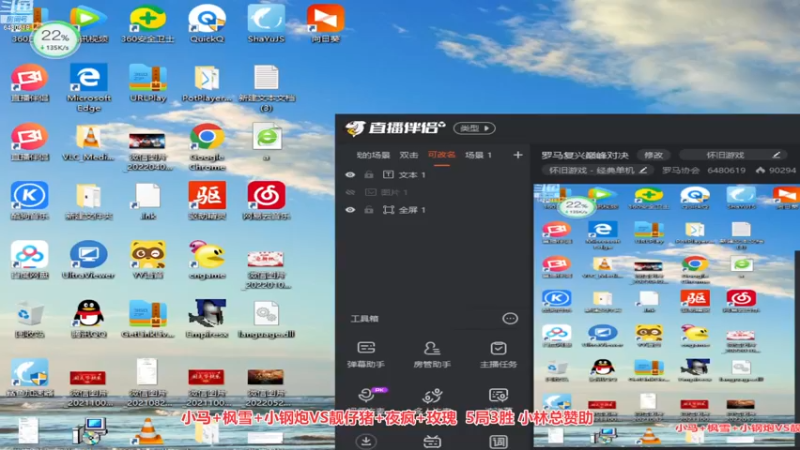This screenshot has width=800, height=450.
Task: Open the 类型 dropdown beside 直播伴侣 logo
Action: [x=474, y=128]
